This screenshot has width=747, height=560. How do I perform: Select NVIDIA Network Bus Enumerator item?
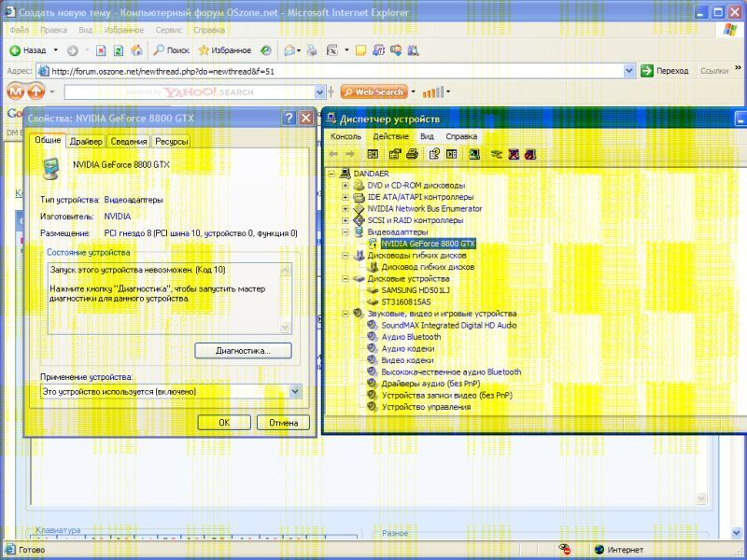click(x=425, y=208)
